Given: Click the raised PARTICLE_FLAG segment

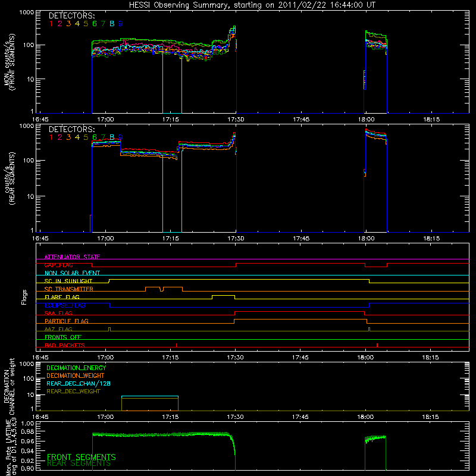Looking at the screenshot, I should pos(300,320).
